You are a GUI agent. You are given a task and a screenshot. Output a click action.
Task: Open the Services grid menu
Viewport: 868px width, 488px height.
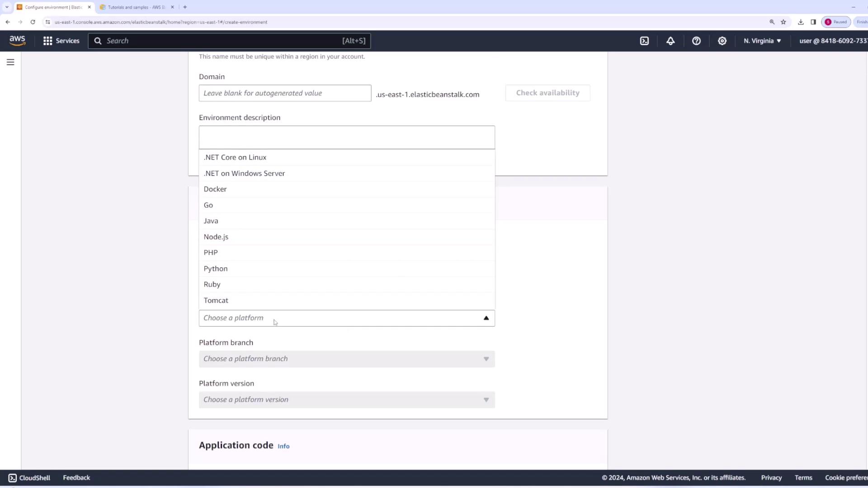61,41
